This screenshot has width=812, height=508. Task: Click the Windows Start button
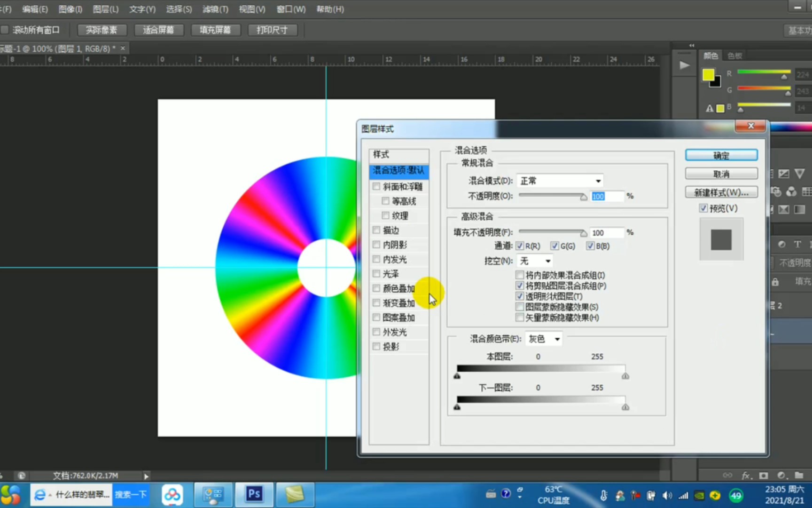point(11,495)
